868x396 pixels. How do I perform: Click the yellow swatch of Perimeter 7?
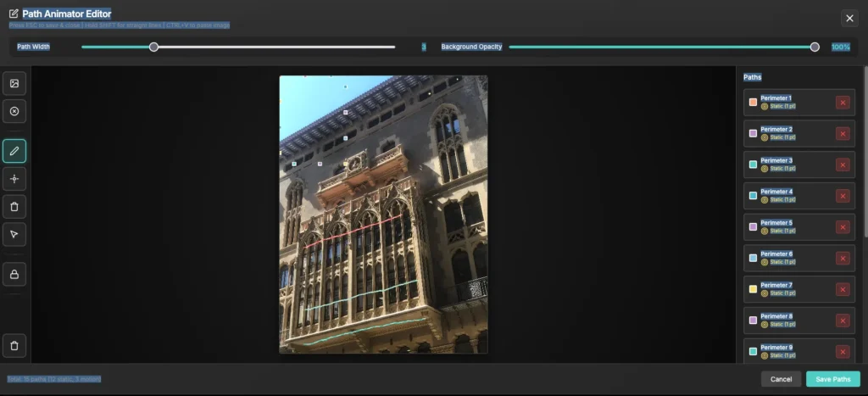pyautogui.click(x=753, y=289)
